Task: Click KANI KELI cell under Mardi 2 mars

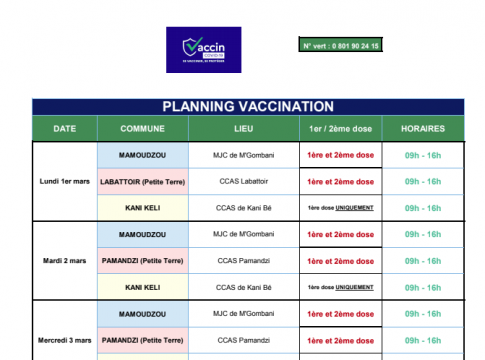Action: (143, 287)
